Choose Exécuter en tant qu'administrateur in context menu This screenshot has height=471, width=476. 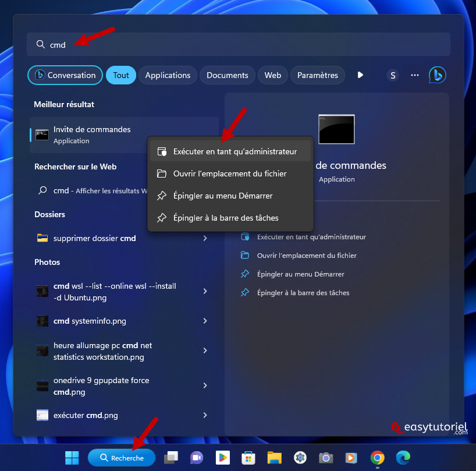coord(230,151)
